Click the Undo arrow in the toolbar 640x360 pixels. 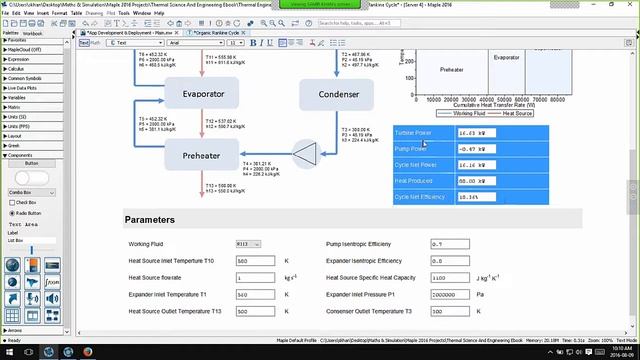coord(85,23)
